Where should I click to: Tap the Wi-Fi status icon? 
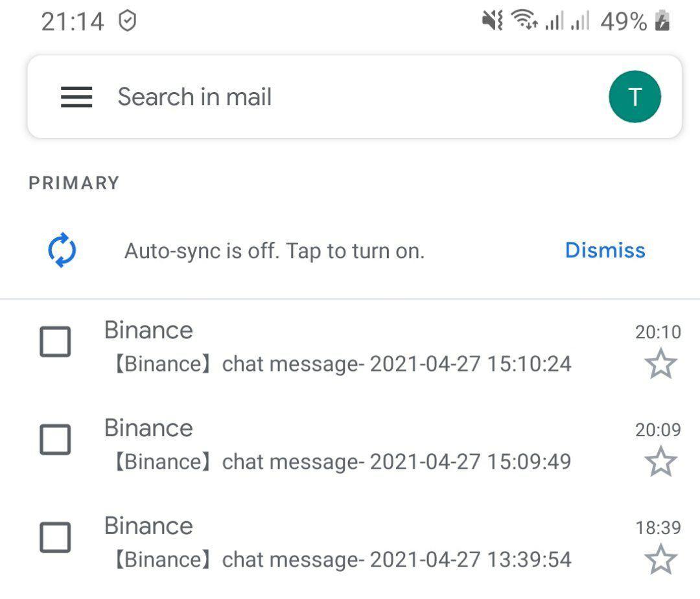[524, 19]
